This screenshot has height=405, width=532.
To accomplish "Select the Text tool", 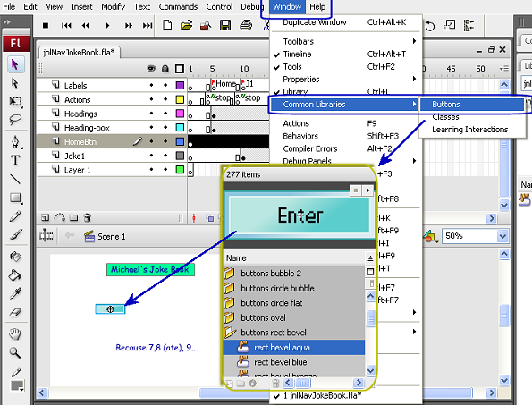I will pyautogui.click(x=15, y=160).
